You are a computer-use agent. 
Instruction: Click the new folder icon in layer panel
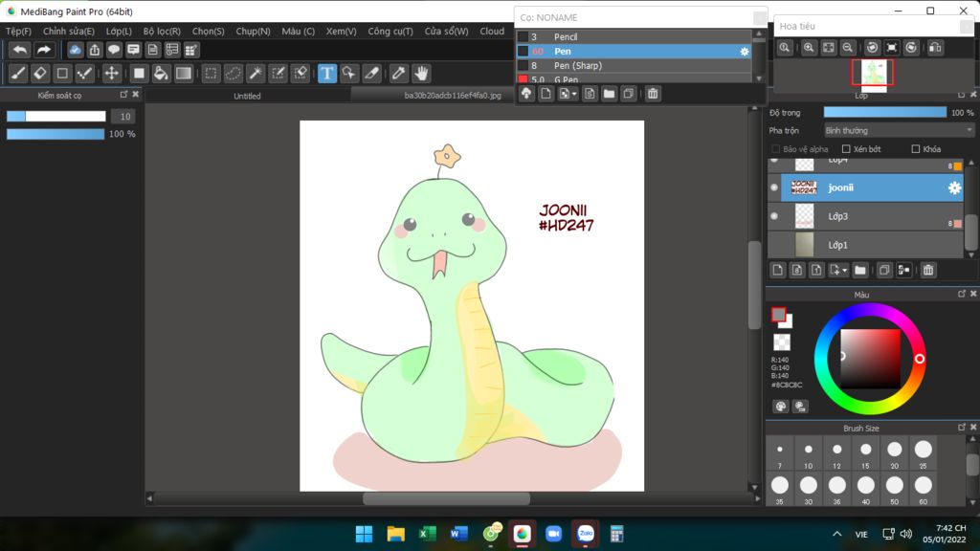point(860,270)
